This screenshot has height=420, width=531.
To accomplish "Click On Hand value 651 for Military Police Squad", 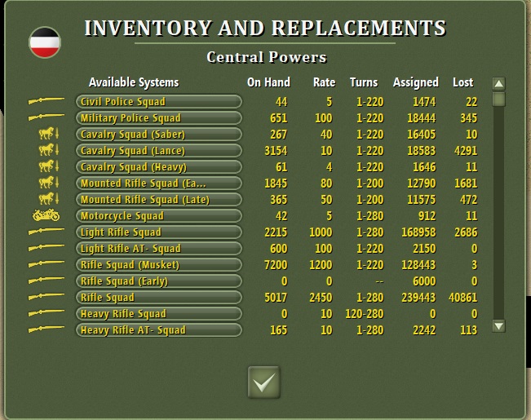I will pyautogui.click(x=278, y=118).
